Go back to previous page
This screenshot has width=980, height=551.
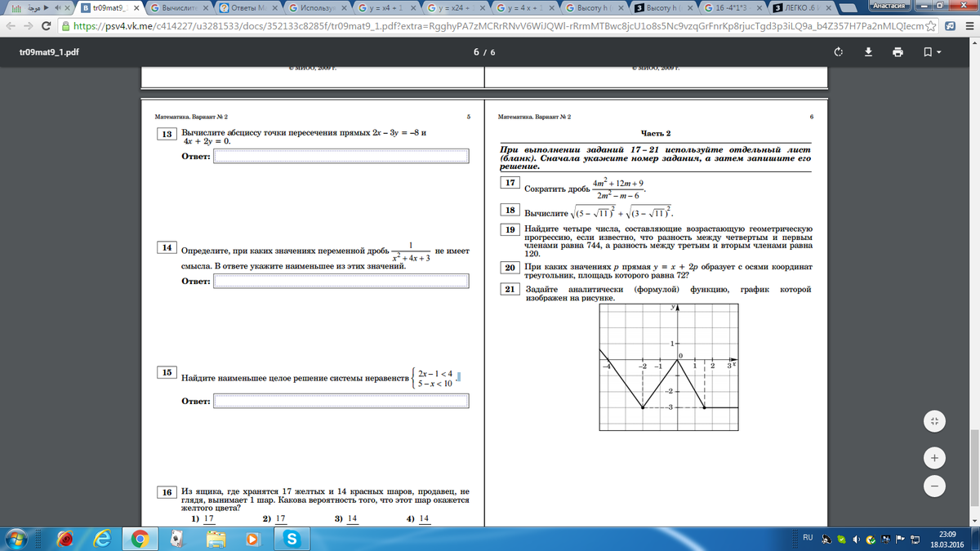click(x=9, y=25)
